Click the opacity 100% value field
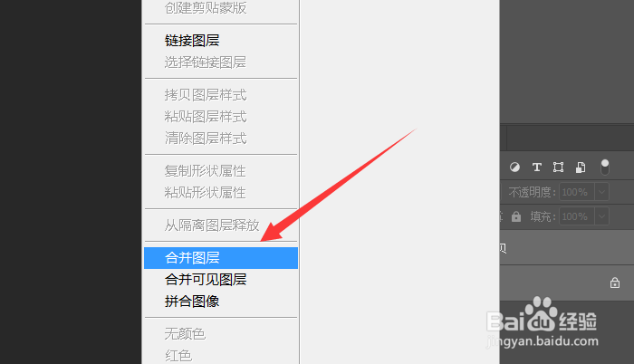This screenshot has height=364, width=634. [577, 192]
